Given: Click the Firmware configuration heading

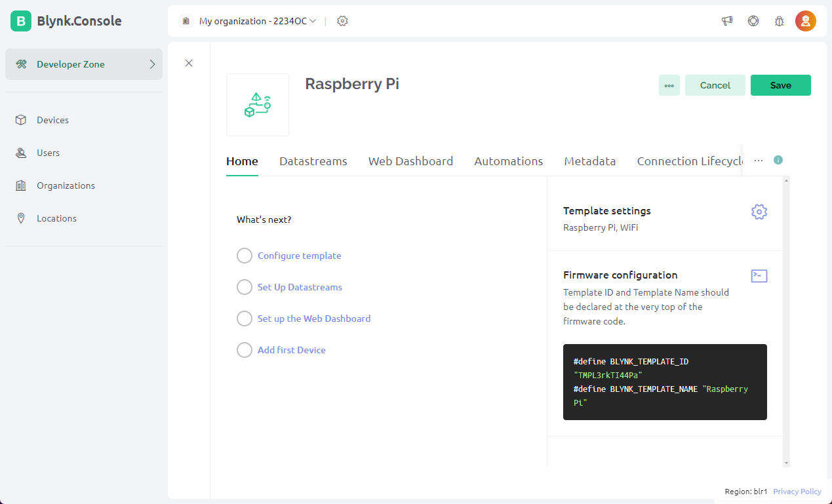Looking at the screenshot, I should (x=620, y=275).
